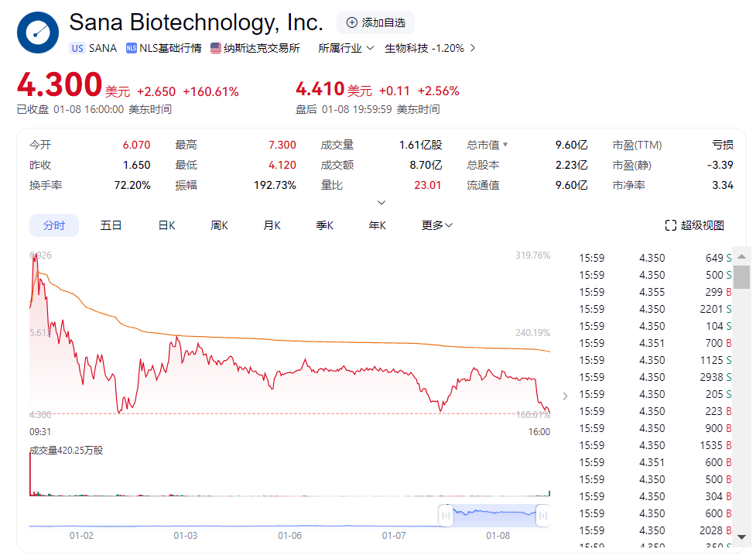Viewport: 756px width, 559px height.
Task: Click the plus icon to add to watchlist
Action: click(x=352, y=22)
